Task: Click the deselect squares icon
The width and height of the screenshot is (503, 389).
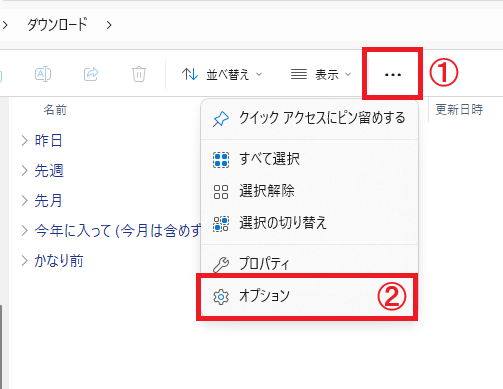Action: point(221,192)
